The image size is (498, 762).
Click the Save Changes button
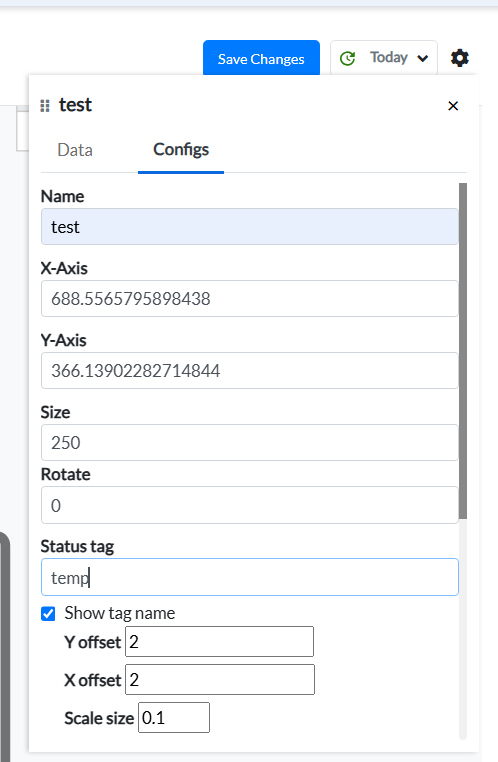[x=261, y=58]
